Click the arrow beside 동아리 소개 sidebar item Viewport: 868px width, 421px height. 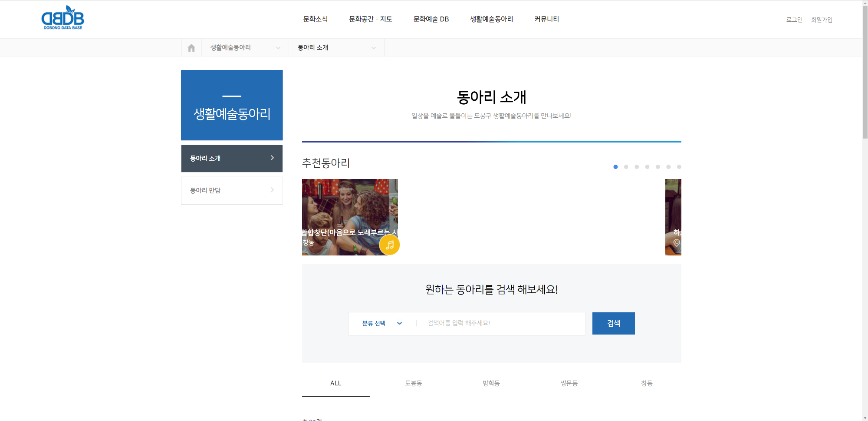(x=272, y=158)
